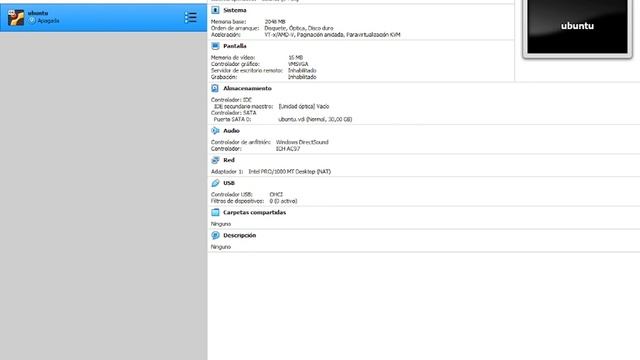Open the Descripción settings heading
This screenshot has width=640, height=360.
[x=240, y=236]
